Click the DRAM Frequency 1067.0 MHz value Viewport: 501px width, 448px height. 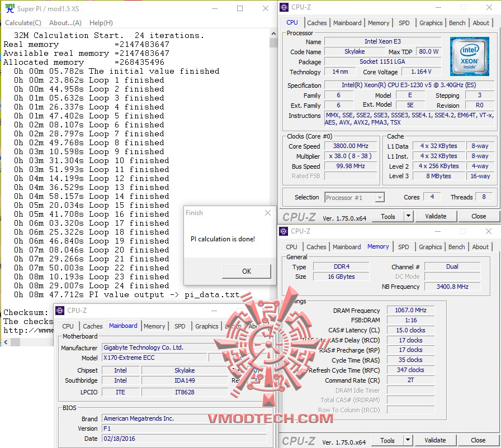(x=410, y=310)
